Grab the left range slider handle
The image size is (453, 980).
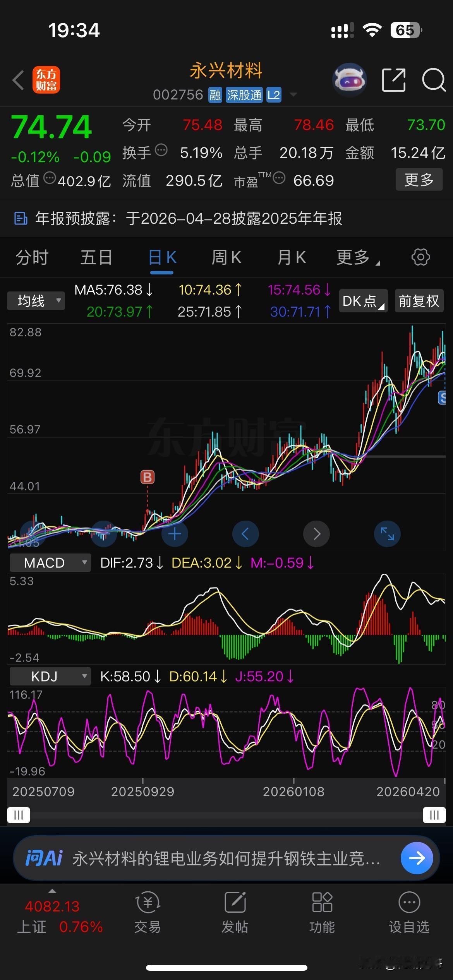[19, 815]
